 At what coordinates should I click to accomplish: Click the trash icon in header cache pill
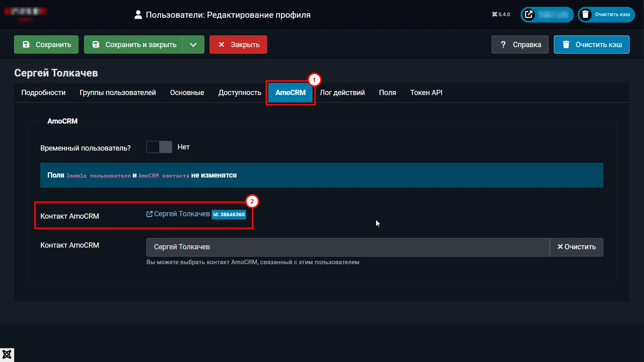(x=586, y=14)
